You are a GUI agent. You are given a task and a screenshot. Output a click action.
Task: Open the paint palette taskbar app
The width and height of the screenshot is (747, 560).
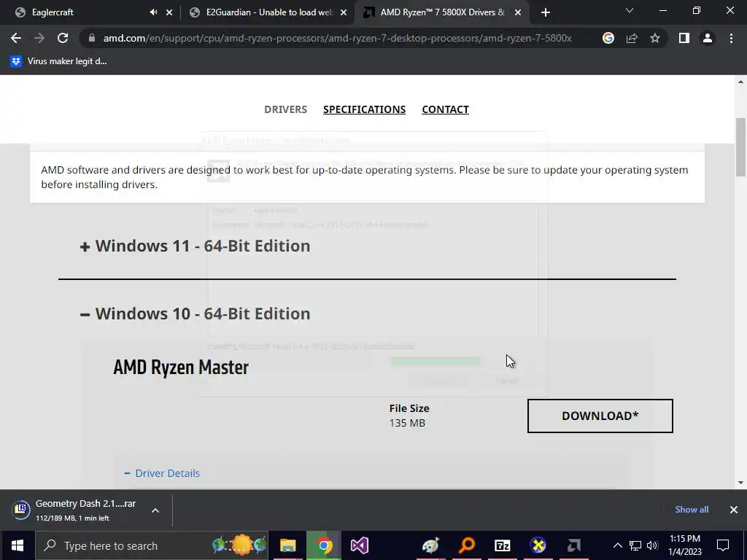coord(430,545)
